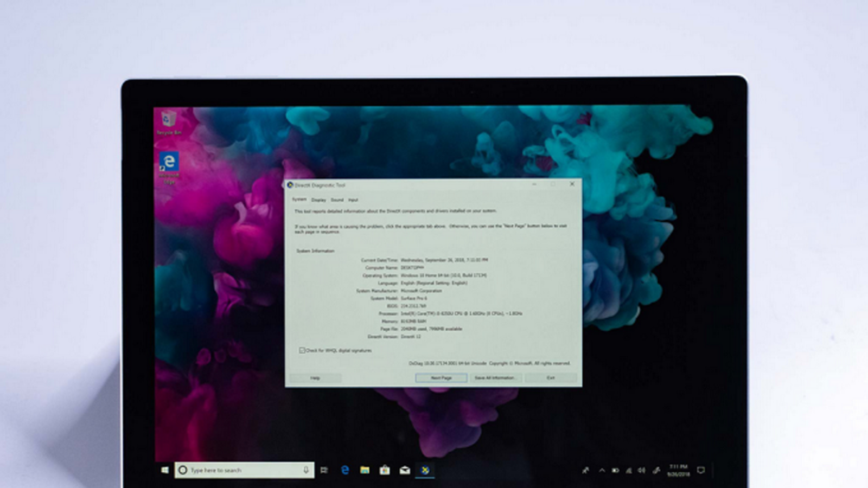Open the Action Center notification icon
This screenshot has width=868, height=488.
(701, 470)
